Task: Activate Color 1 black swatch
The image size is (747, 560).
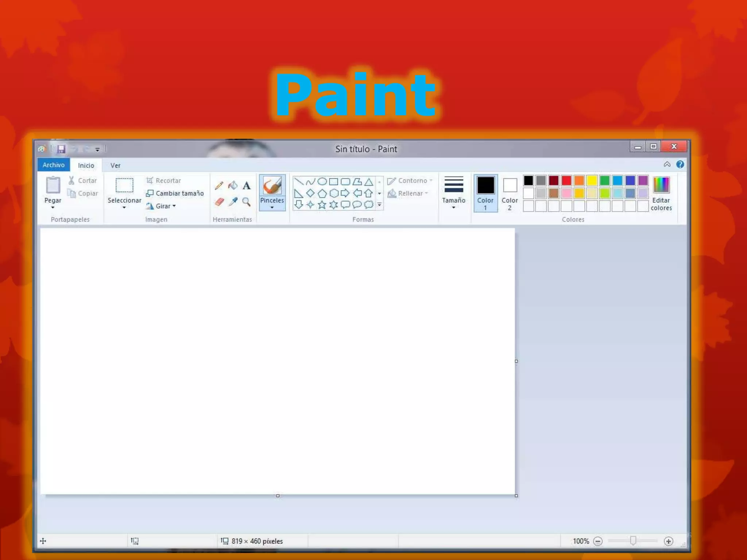Action: 485,185
